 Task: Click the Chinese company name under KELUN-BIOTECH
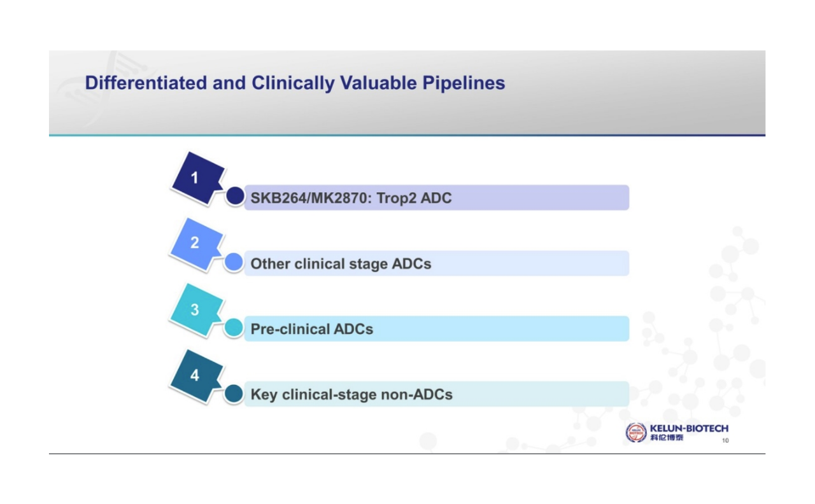coord(667,438)
